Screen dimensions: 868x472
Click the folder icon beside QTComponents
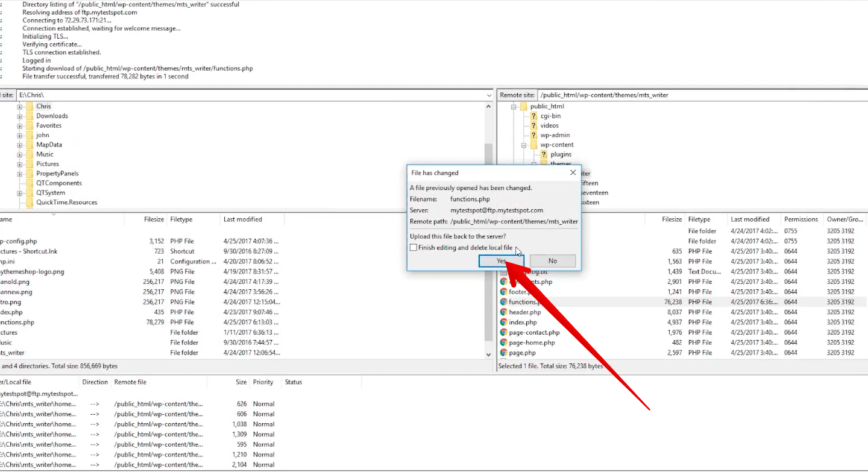click(29, 183)
